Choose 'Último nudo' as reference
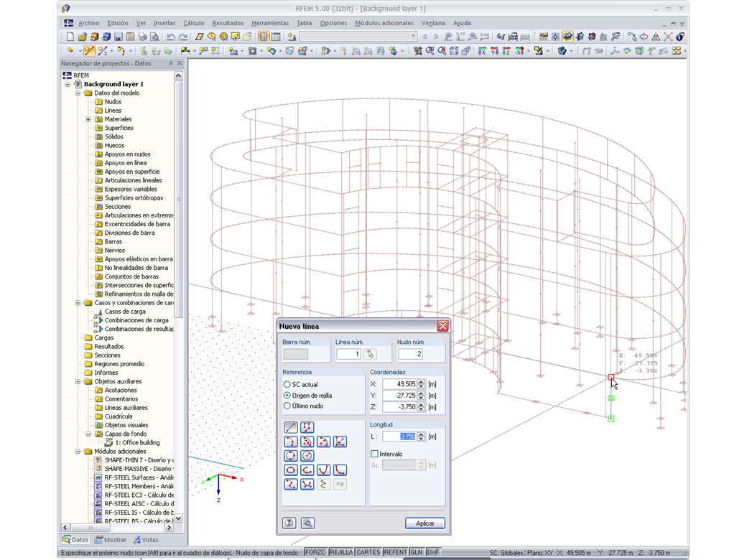 tap(287, 406)
